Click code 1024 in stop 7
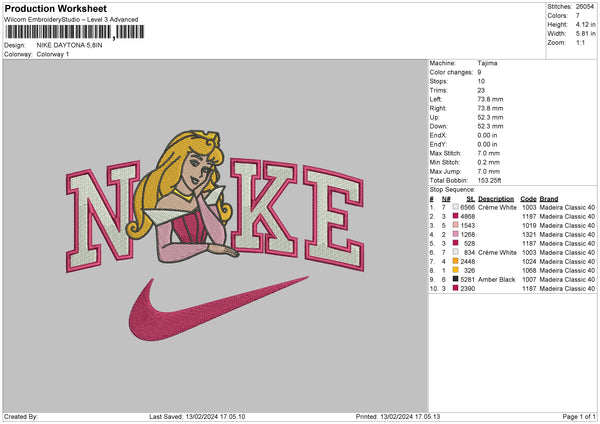600x424 pixels. point(529,262)
